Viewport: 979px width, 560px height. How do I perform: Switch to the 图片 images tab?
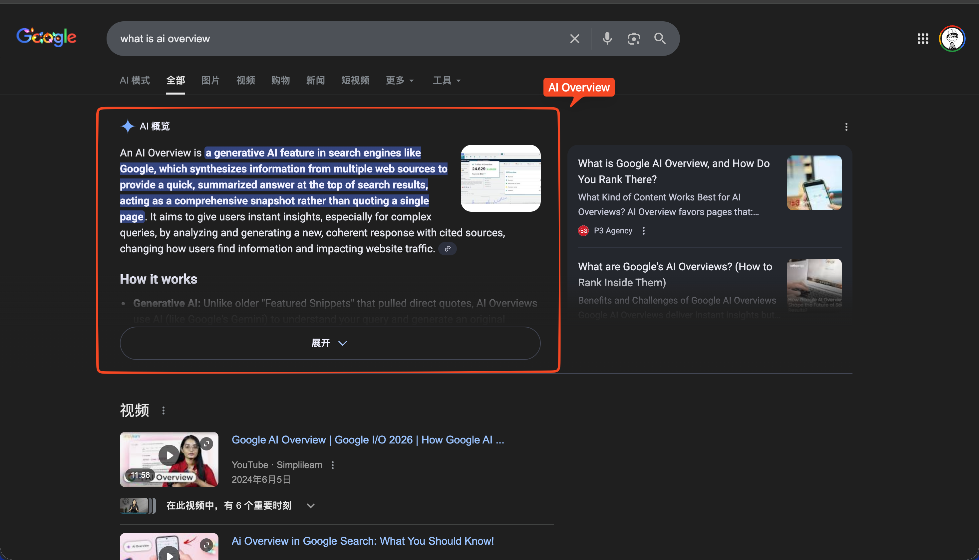click(x=210, y=80)
